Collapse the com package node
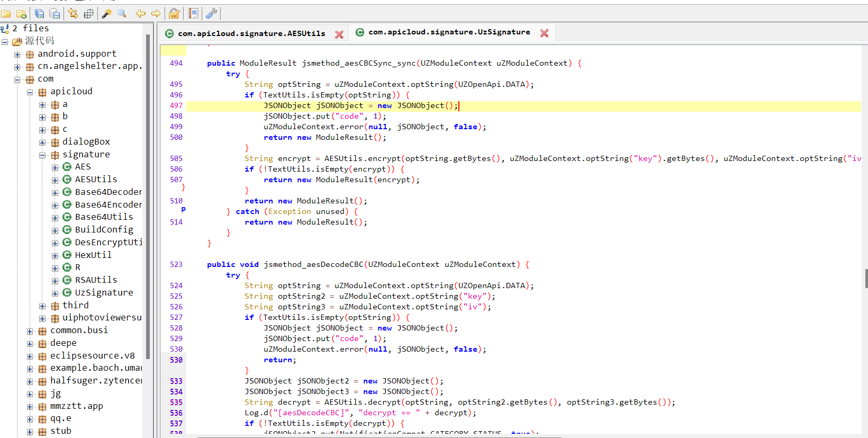Image resolution: width=868 pixels, height=438 pixels. click(17, 79)
